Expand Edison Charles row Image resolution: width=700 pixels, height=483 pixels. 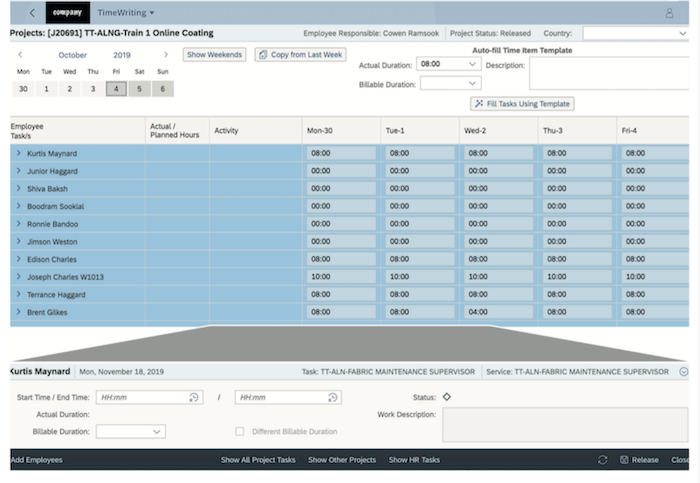click(x=18, y=259)
